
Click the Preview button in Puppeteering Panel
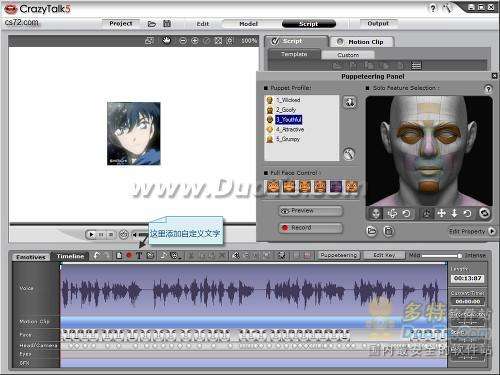click(311, 211)
